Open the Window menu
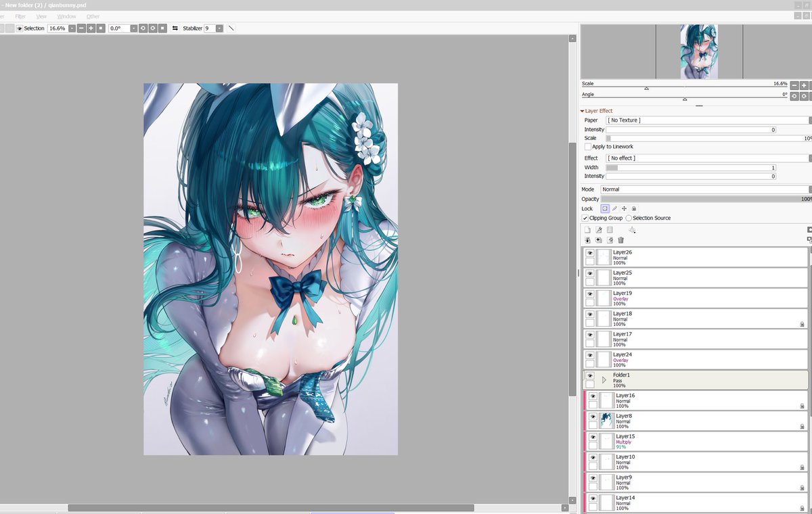The height and width of the screenshot is (514, 812). (66, 16)
